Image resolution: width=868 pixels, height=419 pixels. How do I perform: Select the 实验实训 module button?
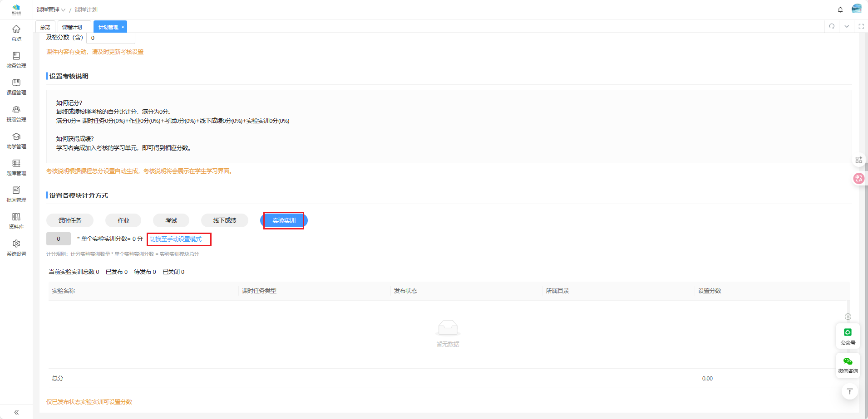tap(284, 220)
